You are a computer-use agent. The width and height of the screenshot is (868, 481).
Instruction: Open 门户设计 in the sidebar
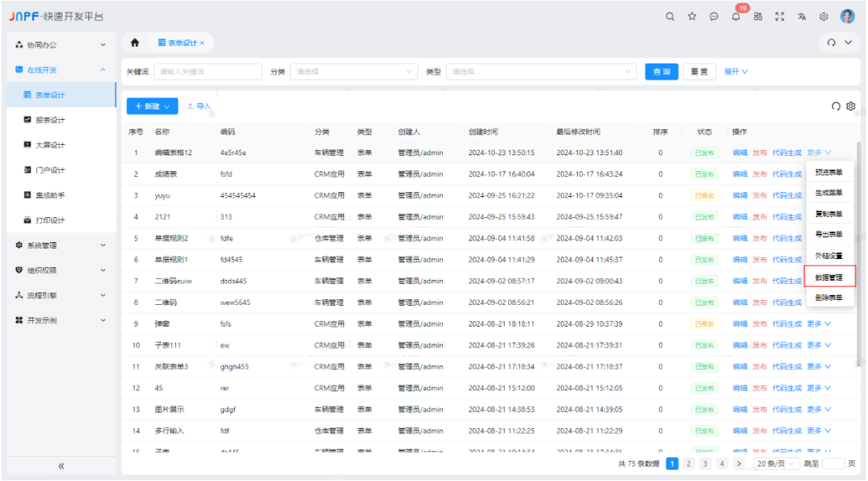pos(61,171)
